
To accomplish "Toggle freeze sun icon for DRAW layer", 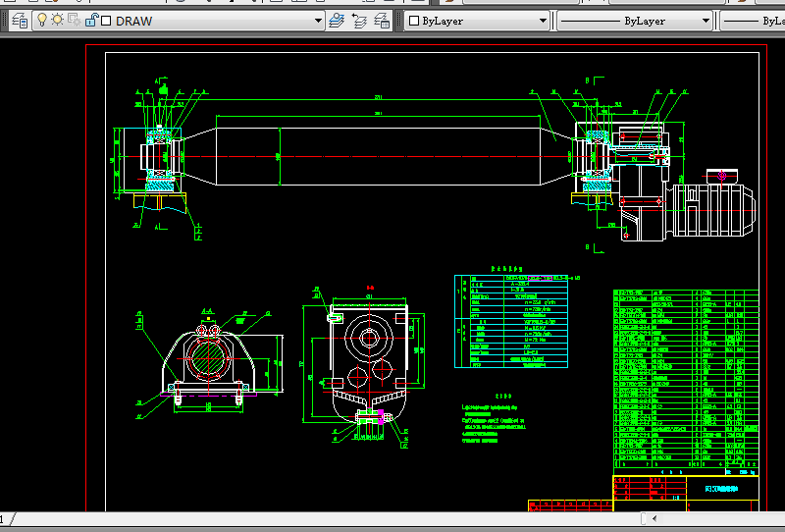I will [x=58, y=20].
